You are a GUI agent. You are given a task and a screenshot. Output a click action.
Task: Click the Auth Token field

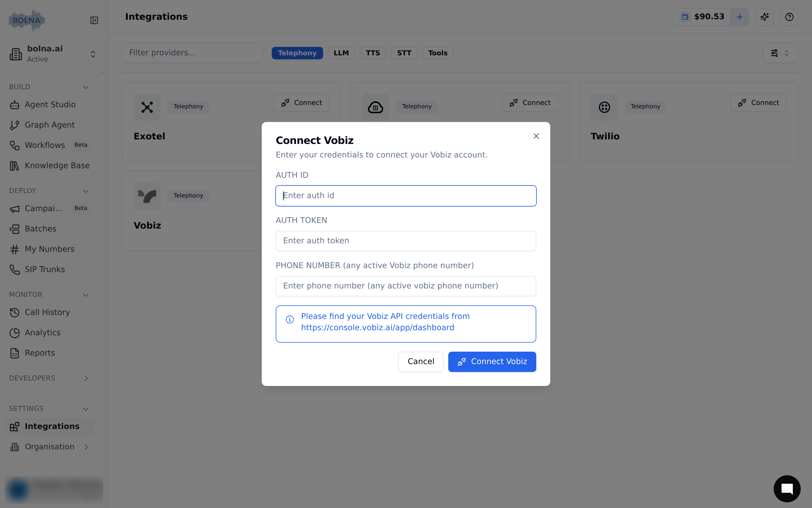406,241
